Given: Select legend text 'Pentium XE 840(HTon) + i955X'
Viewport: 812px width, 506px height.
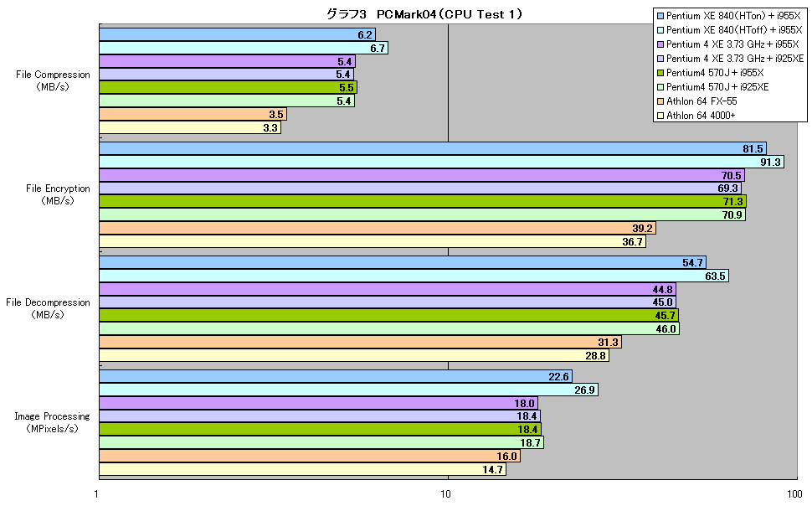Looking at the screenshot, I should [x=733, y=16].
